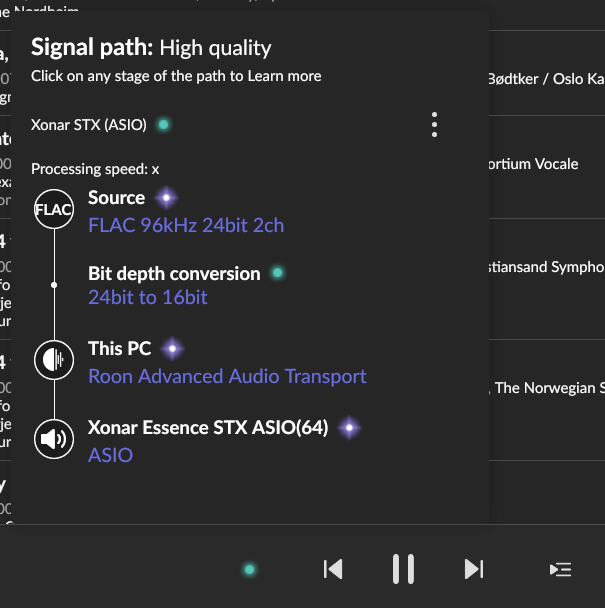Click the signal path dot in playback bar

[x=250, y=570]
